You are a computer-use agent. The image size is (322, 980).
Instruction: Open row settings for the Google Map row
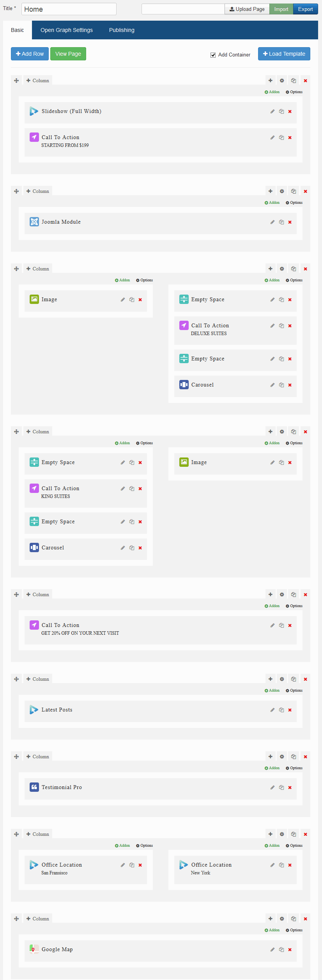coord(282,919)
